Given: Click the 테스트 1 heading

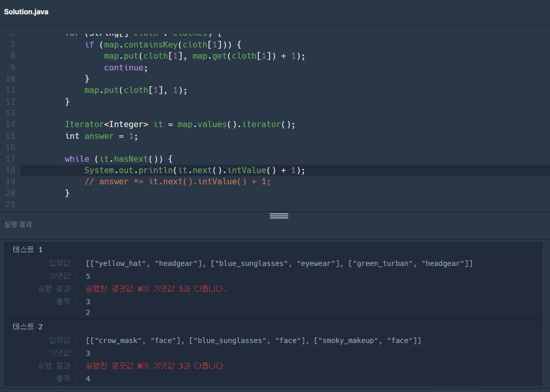Looking at the screenshot, I should 28,250.
